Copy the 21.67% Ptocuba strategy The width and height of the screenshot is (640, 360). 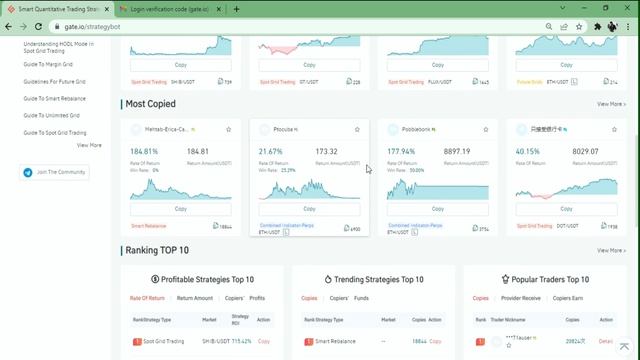click(309, 209)
